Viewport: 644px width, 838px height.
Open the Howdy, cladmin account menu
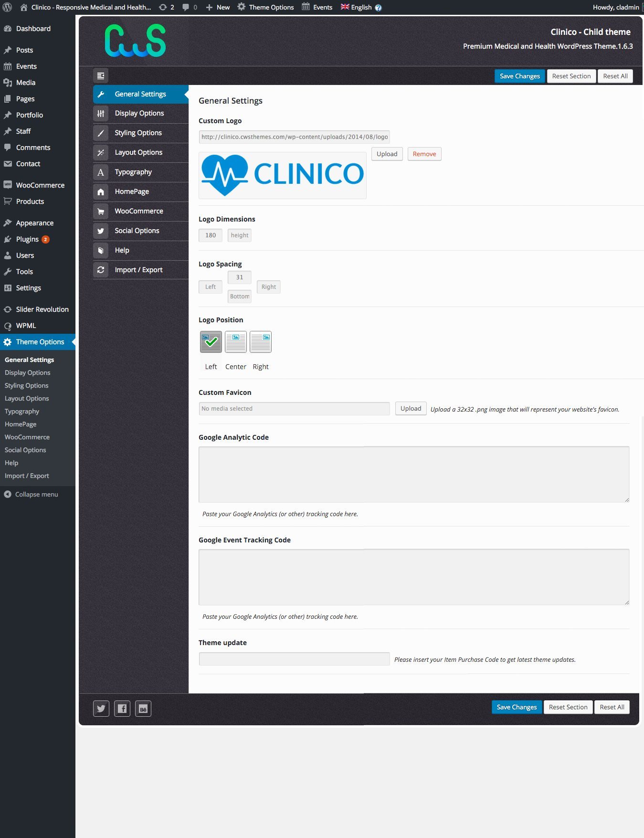tap(617, 7)
